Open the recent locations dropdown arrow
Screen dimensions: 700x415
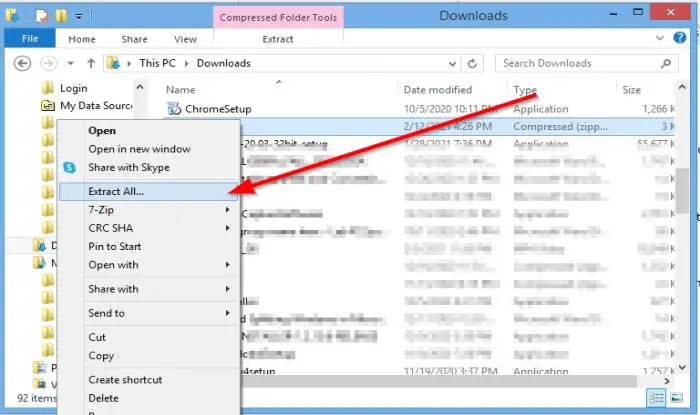(x=71, y=63)
